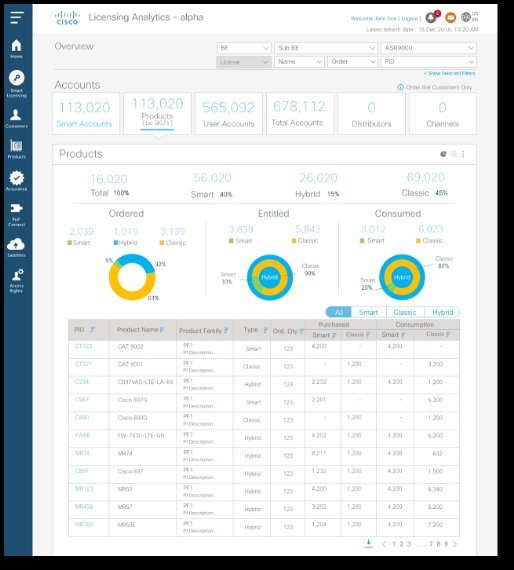Expand the Sub BE dropdown
This screenshot has width=514, height=570.
click(325, 48)
